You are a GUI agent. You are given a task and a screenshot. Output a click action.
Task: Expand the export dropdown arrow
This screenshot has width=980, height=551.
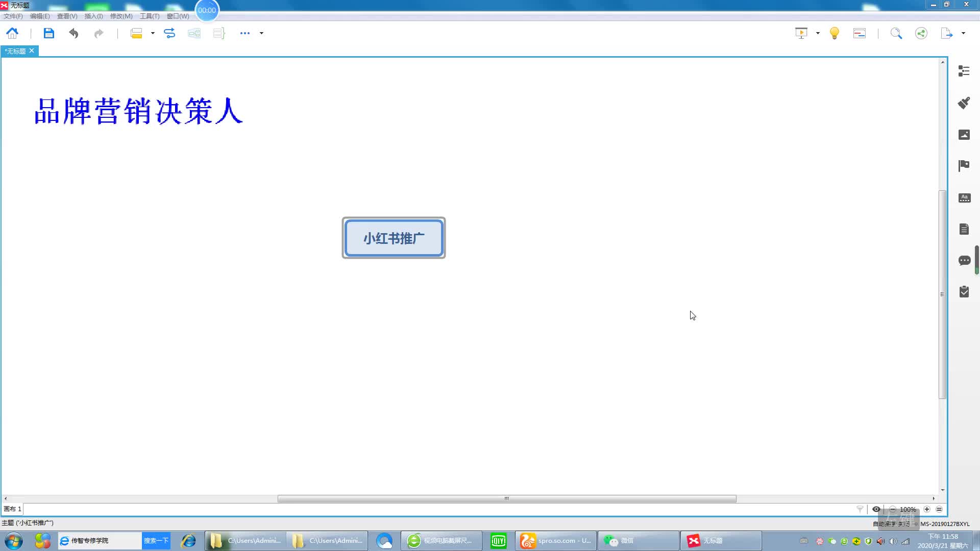tap(963, 33)
